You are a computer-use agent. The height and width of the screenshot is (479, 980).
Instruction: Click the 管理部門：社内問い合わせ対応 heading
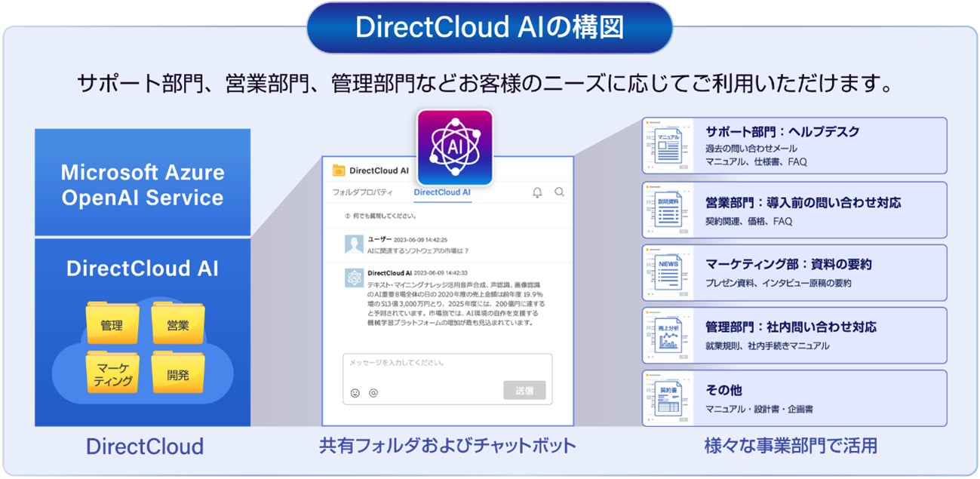(x=791, y=327)
